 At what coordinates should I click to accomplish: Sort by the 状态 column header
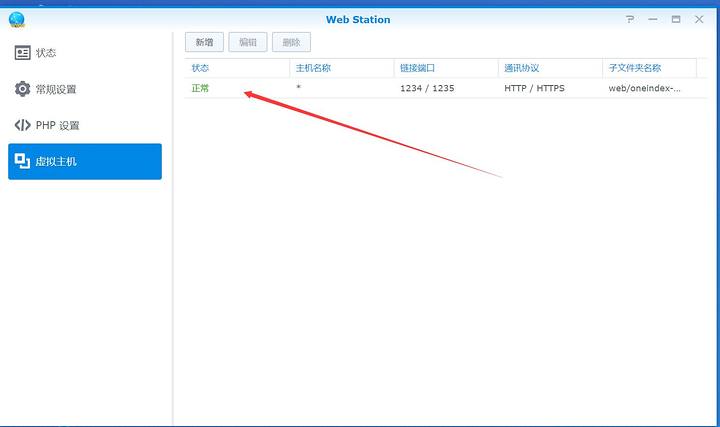click(x=237, y=68)
